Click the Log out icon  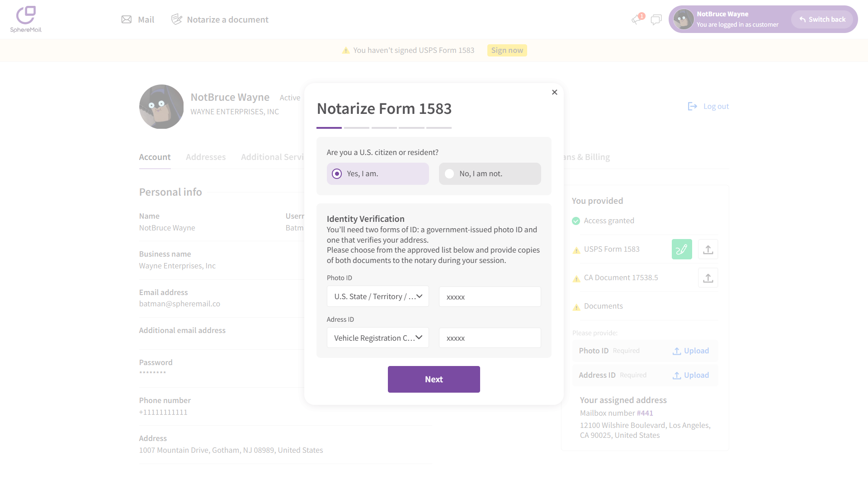692,106
